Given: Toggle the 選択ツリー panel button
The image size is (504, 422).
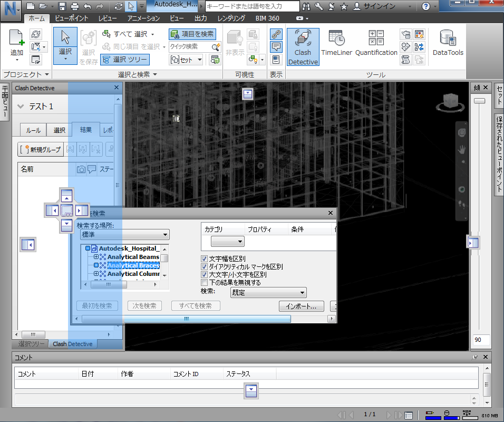Looking at the screenshot, I should (x=125, y=60).
